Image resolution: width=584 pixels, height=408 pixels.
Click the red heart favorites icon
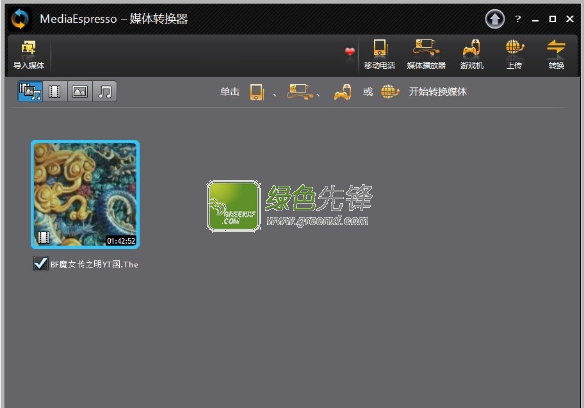coord(350,52)
